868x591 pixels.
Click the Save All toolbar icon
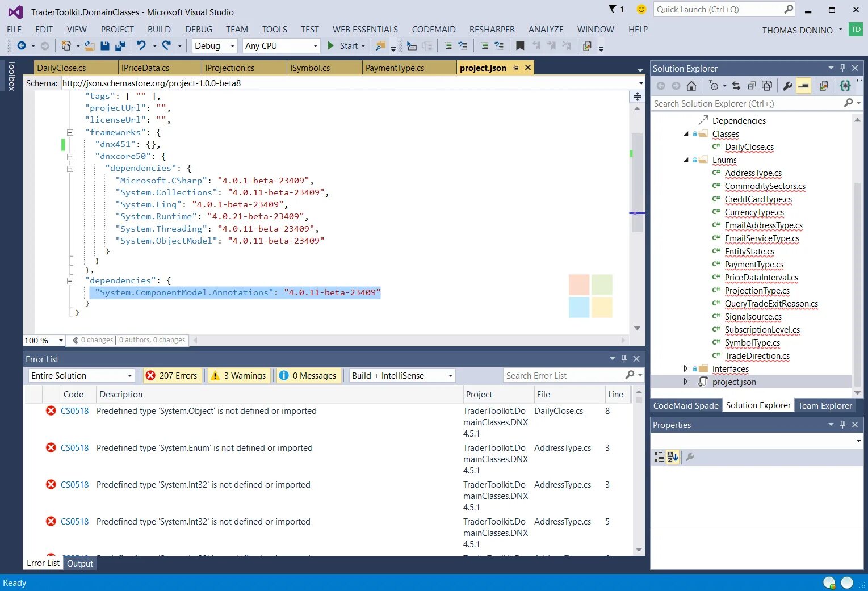pyautogui.click(x=120, y=46)
